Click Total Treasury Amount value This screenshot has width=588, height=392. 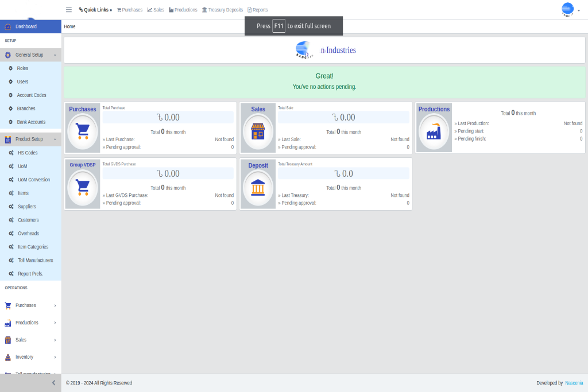click(x=343, y=173)
